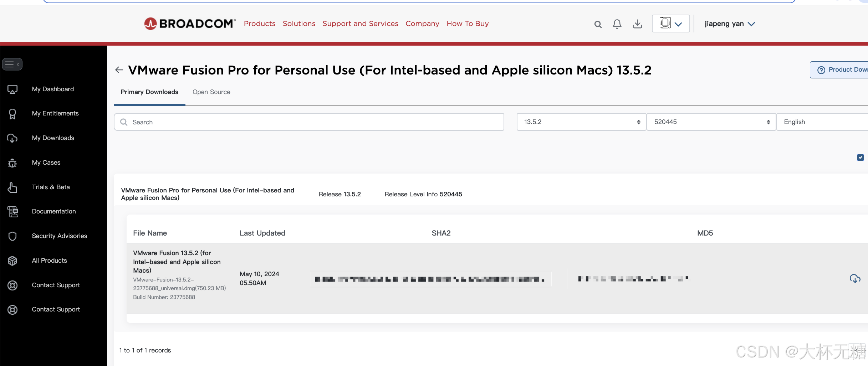Open the Support and Services menu
The image size is (868, 366).
coord(360,24)
